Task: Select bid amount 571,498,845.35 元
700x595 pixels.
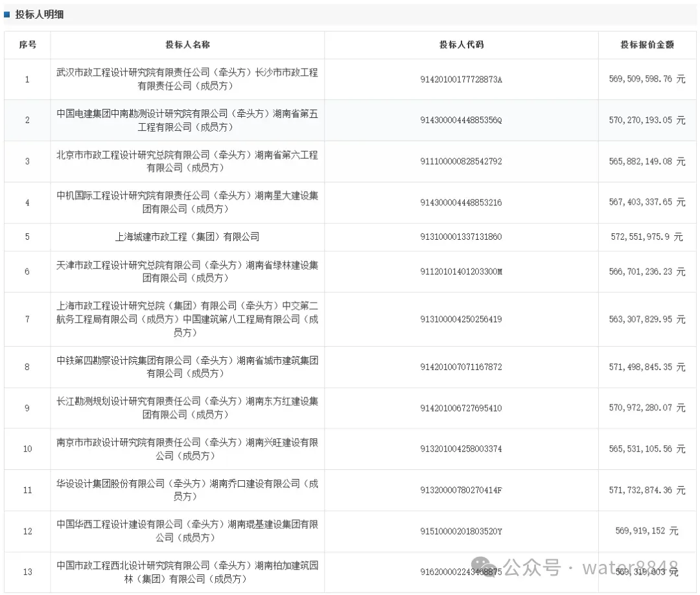Action: 647,367
